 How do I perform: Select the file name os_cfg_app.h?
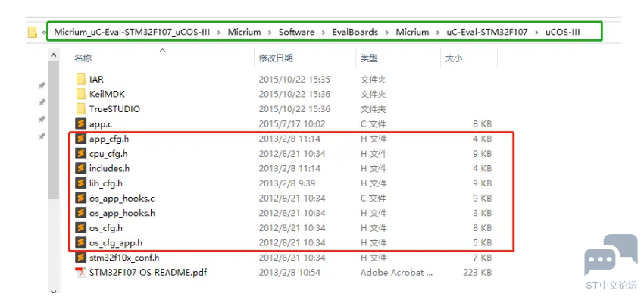pos(116,242)
